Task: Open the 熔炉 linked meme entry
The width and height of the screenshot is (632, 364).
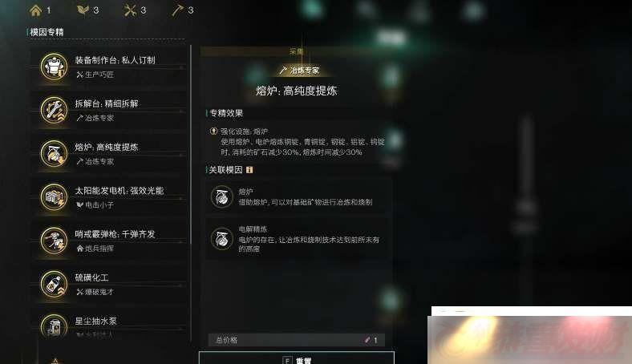Action: [x=298, y=197]
